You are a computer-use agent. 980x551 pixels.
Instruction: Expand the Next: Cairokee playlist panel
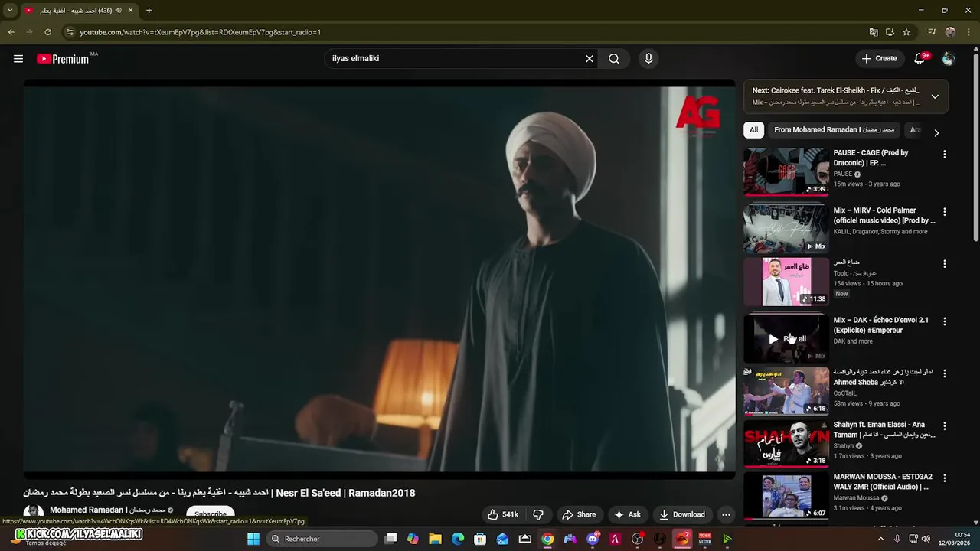click(x=935, y=96)
